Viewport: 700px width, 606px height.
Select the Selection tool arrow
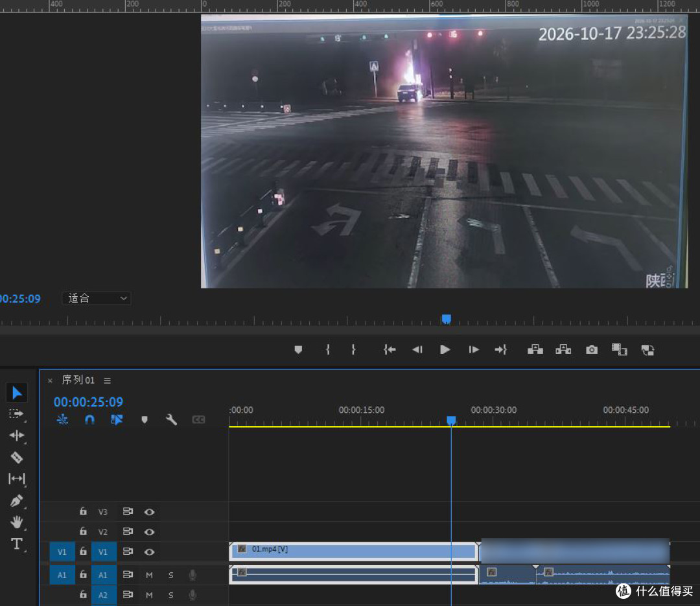(x=17, y=393)
